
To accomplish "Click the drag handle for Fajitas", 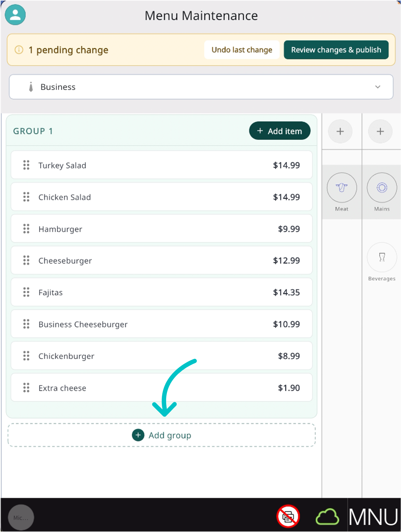I will click(26, 292).
